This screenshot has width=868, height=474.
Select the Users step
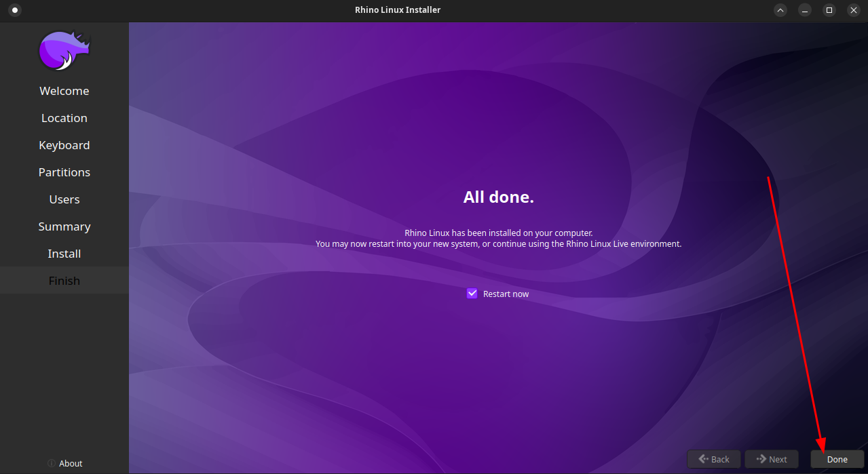64,199
